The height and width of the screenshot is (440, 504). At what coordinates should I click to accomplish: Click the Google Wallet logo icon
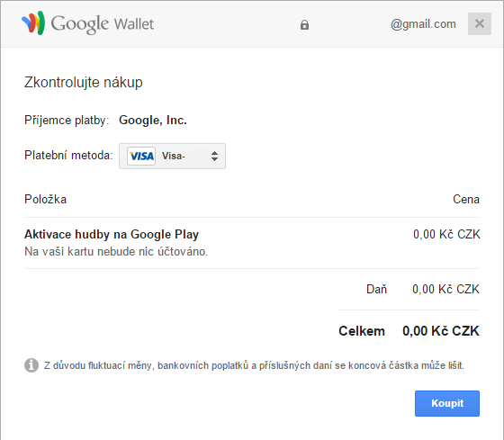pyautogui.click(x=33, y=23)
